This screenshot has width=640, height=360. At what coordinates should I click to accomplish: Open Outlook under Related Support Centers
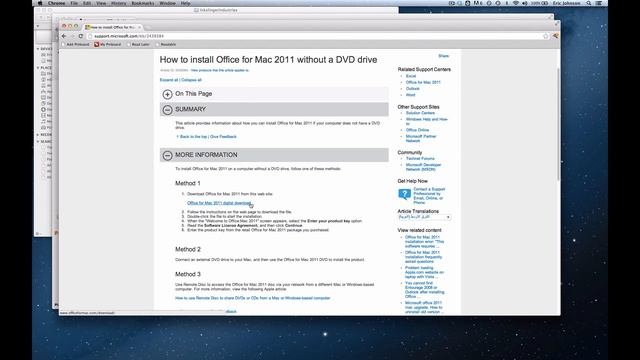pos(412,89)
